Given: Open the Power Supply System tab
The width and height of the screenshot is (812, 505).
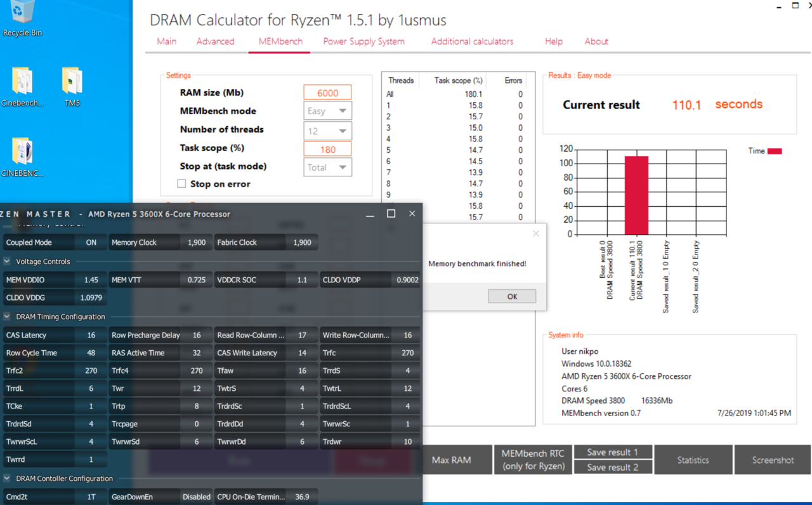Looking at the screenshot, I should tap(363, 41).
